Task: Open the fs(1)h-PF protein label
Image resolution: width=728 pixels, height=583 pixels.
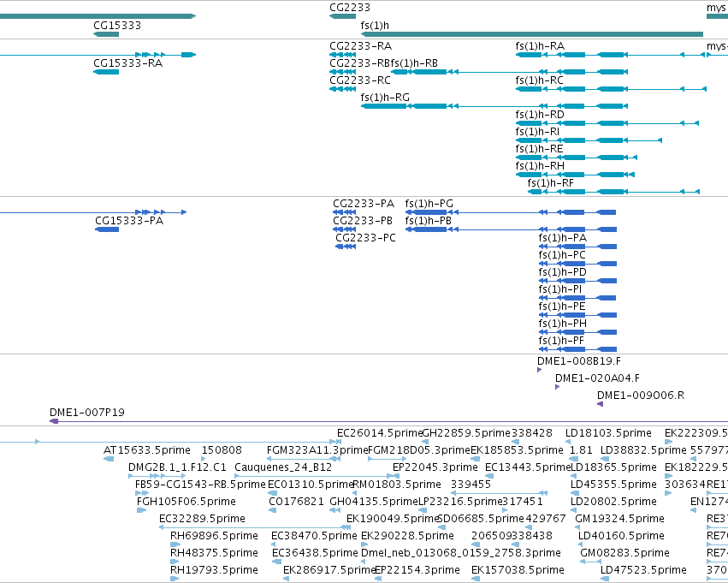Action: point(561,341)
